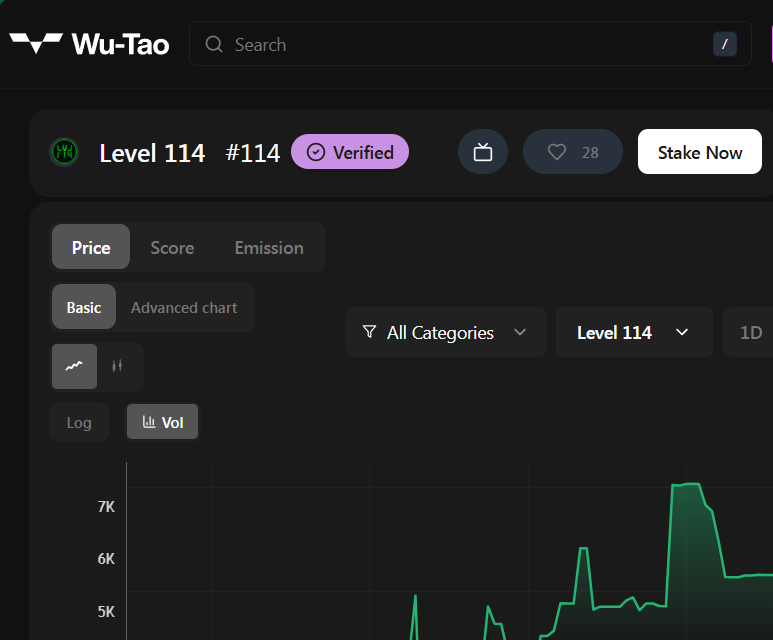Like with the heart button showing 28
The image size is (773, 640).
tap(572, 152)
